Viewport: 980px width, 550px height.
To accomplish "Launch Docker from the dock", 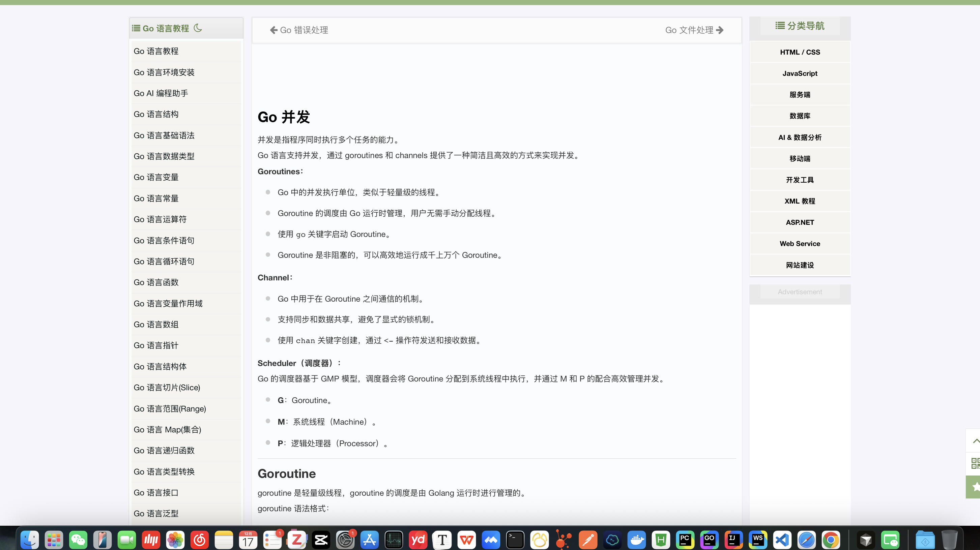I will pyautogui.click(x=636, y=539).
